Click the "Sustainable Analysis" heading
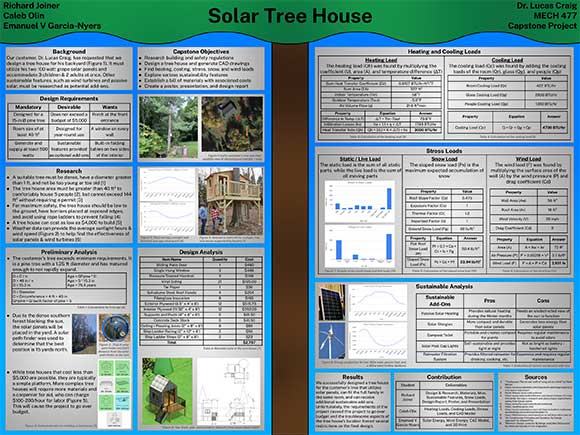Viewport: 580px width, 435px height. point(444,286)
